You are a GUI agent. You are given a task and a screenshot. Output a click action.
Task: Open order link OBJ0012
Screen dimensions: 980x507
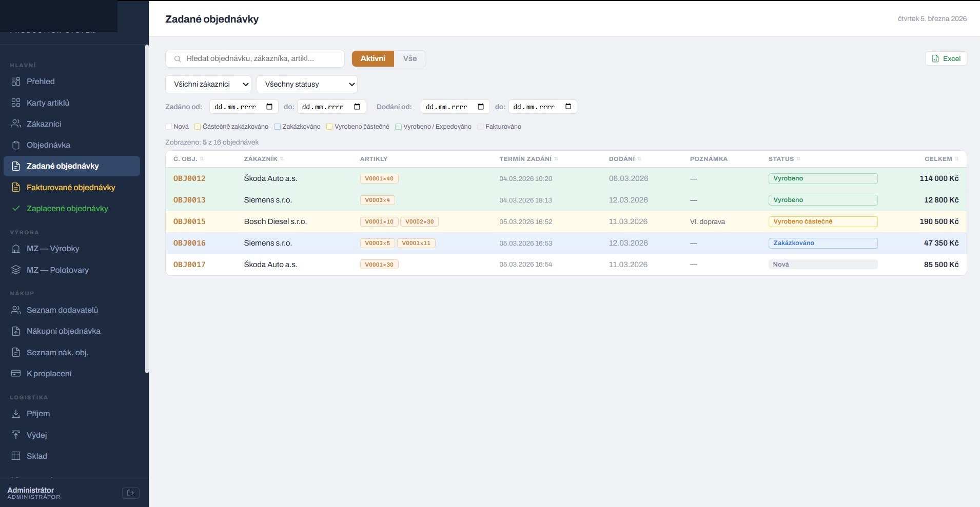coord(189,178)
